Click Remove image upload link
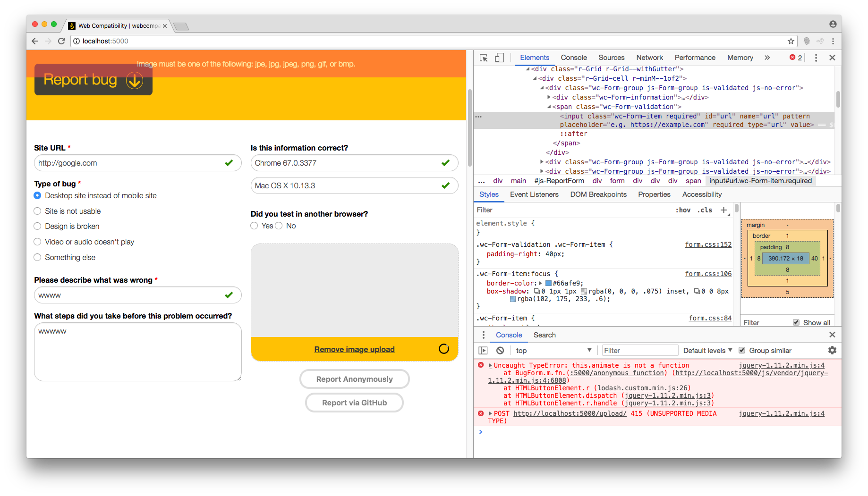This screenshot has width=868, height=496. click(354, 349)
